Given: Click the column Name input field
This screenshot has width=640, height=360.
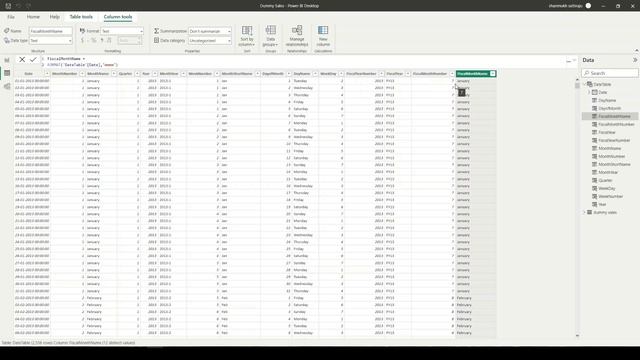Looking at the screenshot, I should [x=51, y=31].
